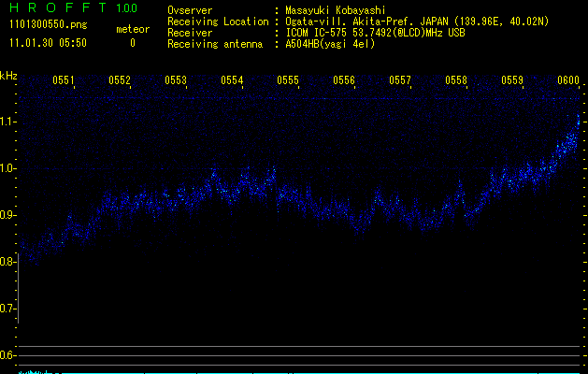The width and height of the screenshot is (588, 374).
Task: Click the meteor count label
Action: point(132,29)
